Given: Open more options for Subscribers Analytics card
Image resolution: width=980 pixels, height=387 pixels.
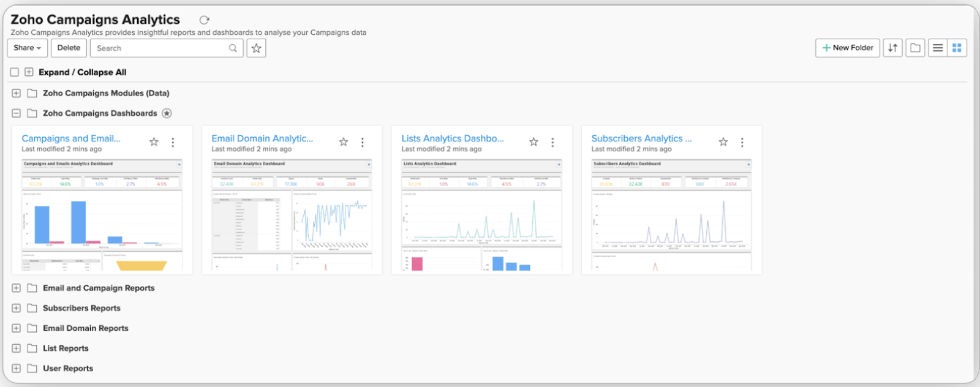Looking at the screenshot, I should 742,142.
